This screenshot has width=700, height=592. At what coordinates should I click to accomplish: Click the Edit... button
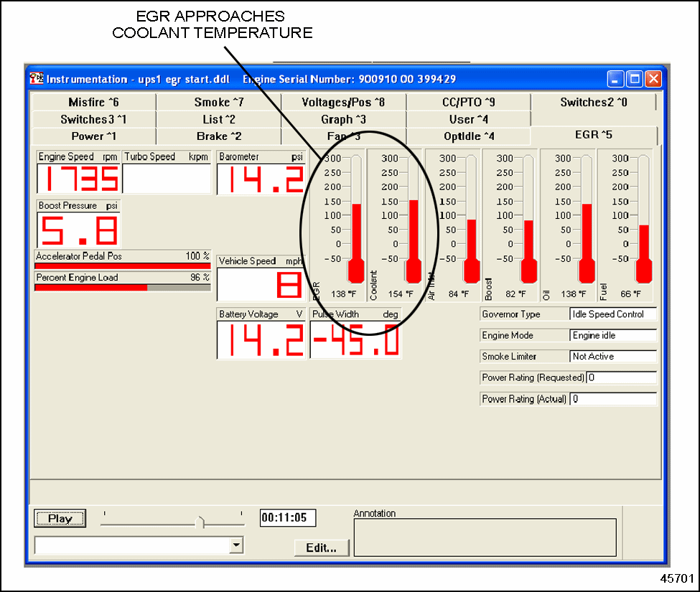322,548
